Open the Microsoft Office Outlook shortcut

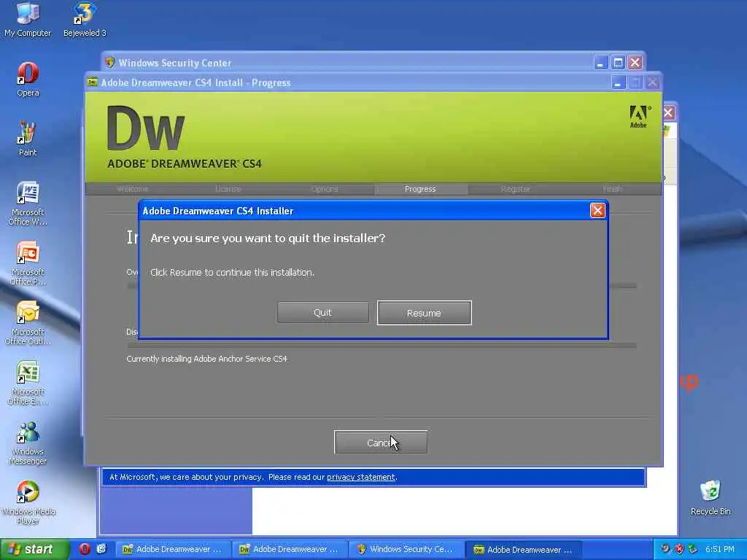28,323
